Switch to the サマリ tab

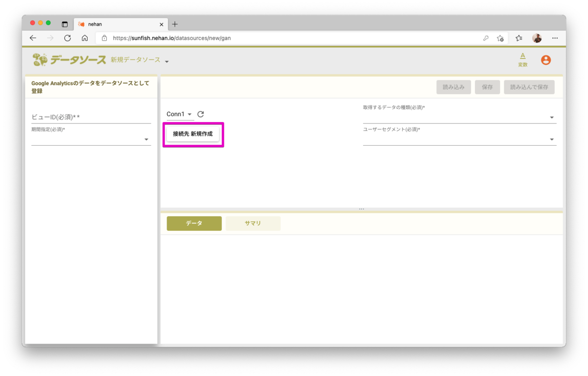pyautogui.click(x=253, y=223)
